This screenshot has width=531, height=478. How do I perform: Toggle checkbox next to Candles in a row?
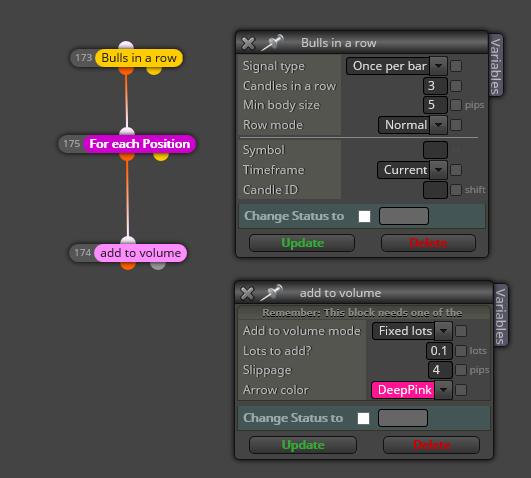[x=456, y=86]
